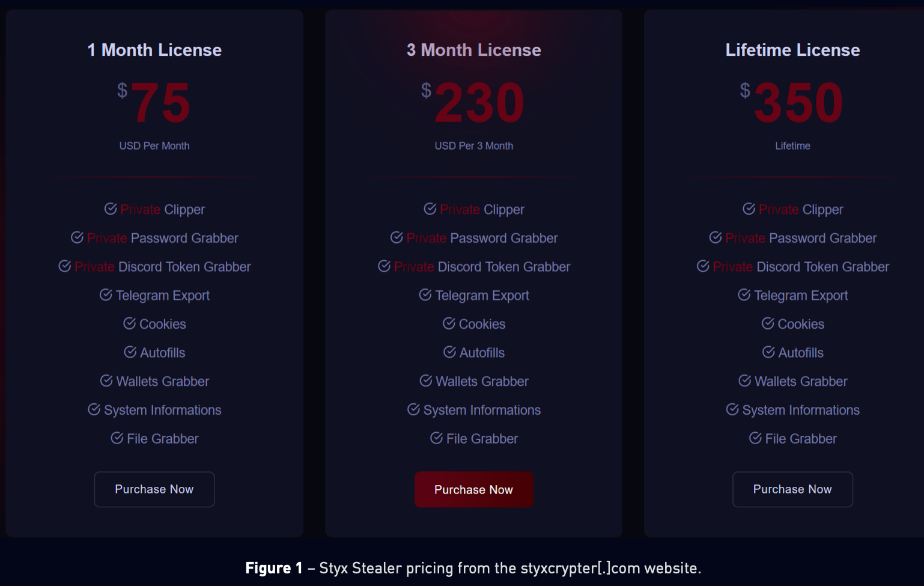Click 'Autofills' text in Lifetime plan
924x586 pixels.
pos(801,353)
